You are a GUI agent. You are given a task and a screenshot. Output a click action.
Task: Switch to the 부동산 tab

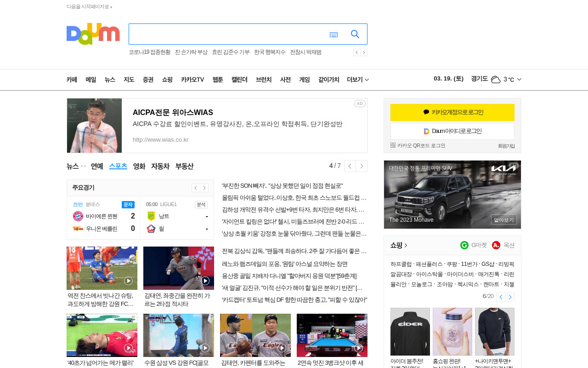184,166
